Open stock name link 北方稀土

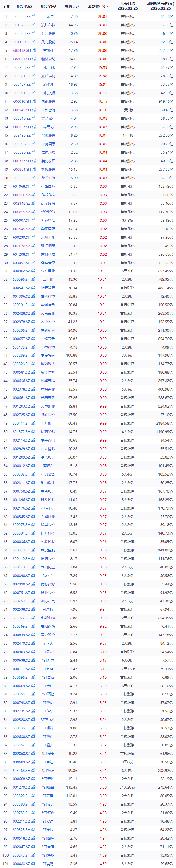click(x=48, y=423)
